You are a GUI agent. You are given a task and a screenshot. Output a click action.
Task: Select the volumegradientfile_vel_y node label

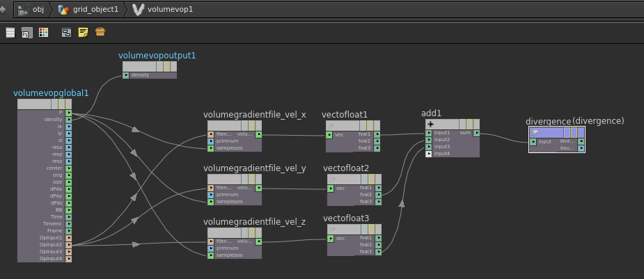[x=255, y=168]
